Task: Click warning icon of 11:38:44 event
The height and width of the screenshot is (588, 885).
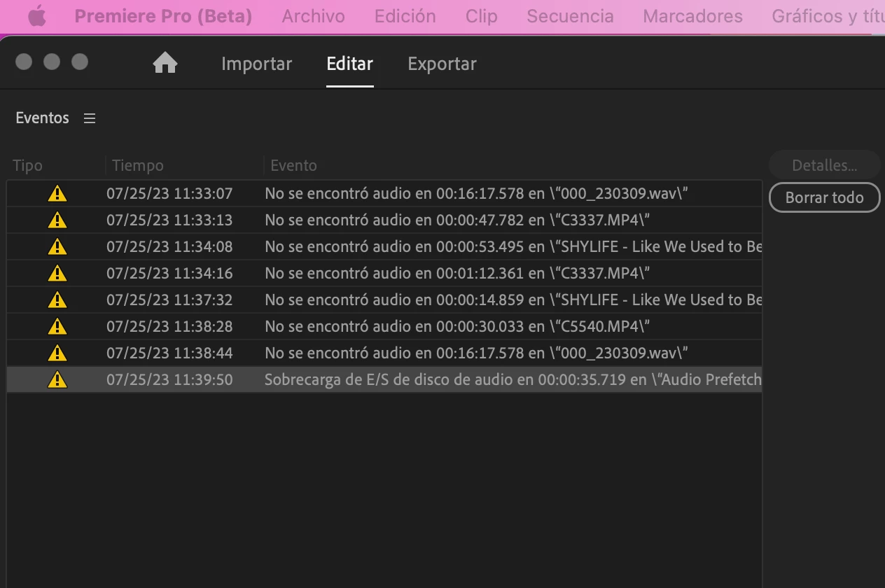Action: pos(57,353)
